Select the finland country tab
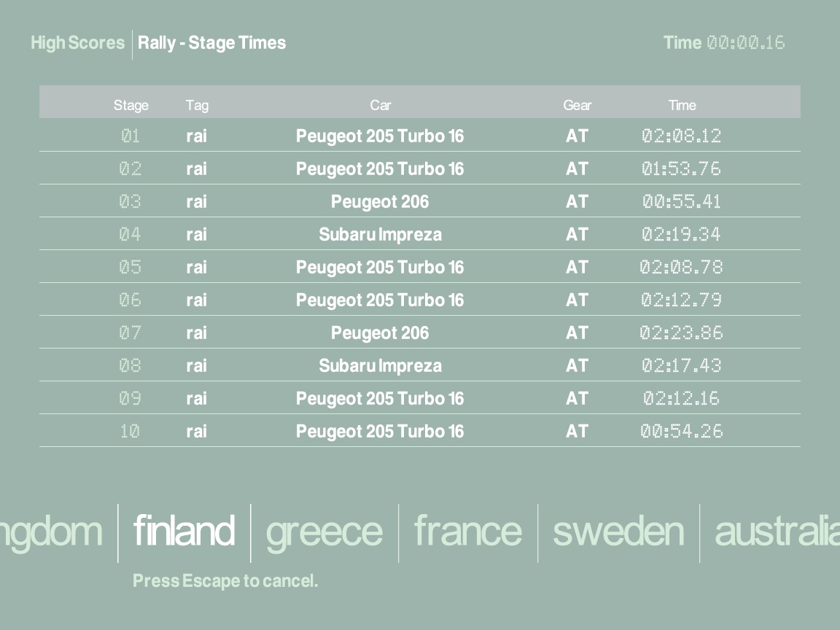Screen dimensions: 840x630 [184, 531]
